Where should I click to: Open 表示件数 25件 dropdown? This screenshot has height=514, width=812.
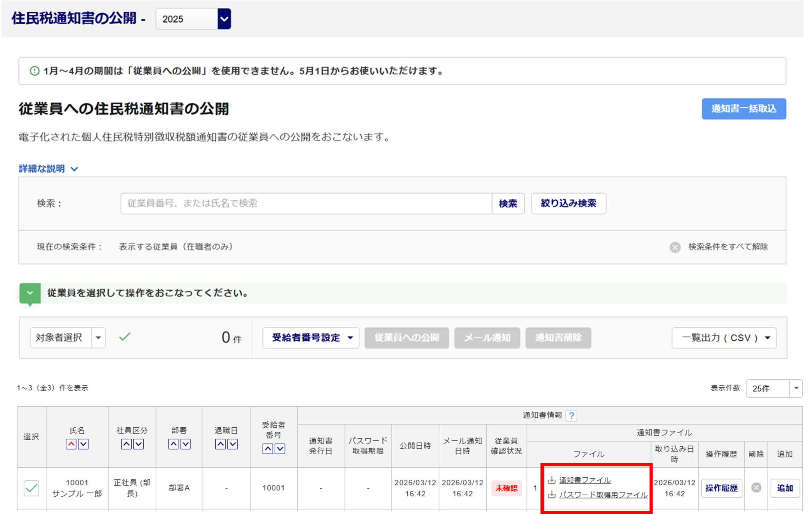click(x=774, y=389)
